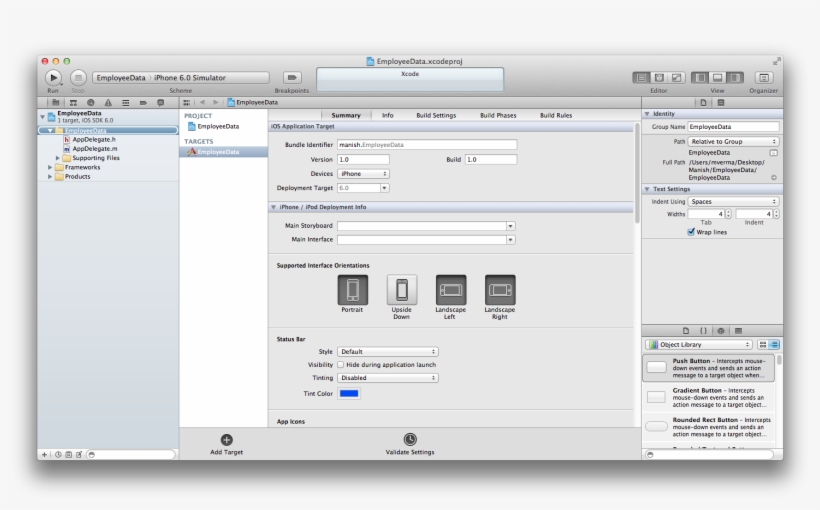This screenshot has height=510, width=820.
Task: Open the Tinting dropdown
Action: 388,378
